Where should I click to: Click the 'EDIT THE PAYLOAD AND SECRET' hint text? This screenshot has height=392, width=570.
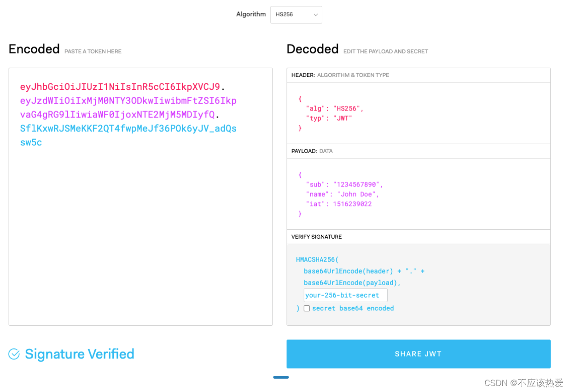[x=386, y=52]
